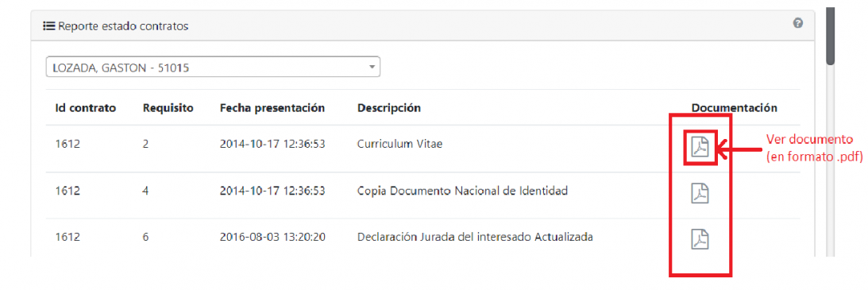Click the Id contrato column header
Screen dimensions: 868x290
[x=85, y=107]
